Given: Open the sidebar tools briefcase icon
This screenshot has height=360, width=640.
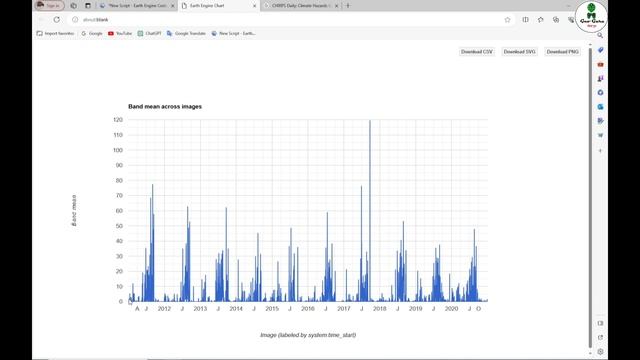Looking at the screenshot, I should [x=600, y=64].
